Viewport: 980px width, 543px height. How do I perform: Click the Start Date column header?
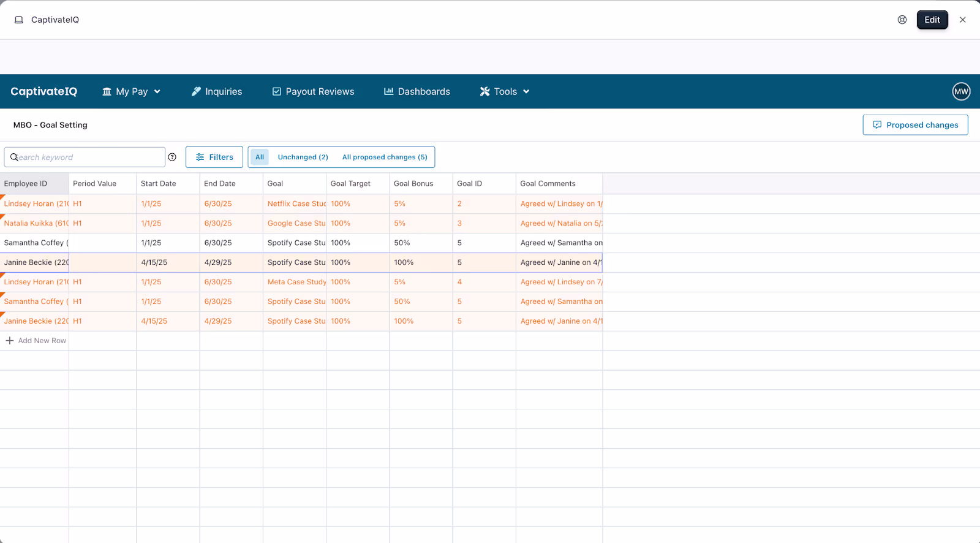pyautogui.click(x=168, y=184)
